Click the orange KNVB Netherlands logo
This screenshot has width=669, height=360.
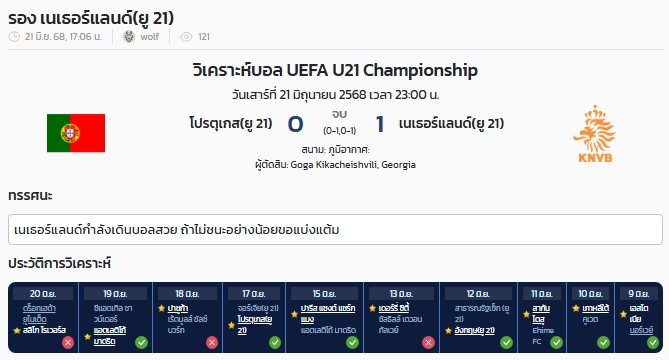(x=595, y=134)
